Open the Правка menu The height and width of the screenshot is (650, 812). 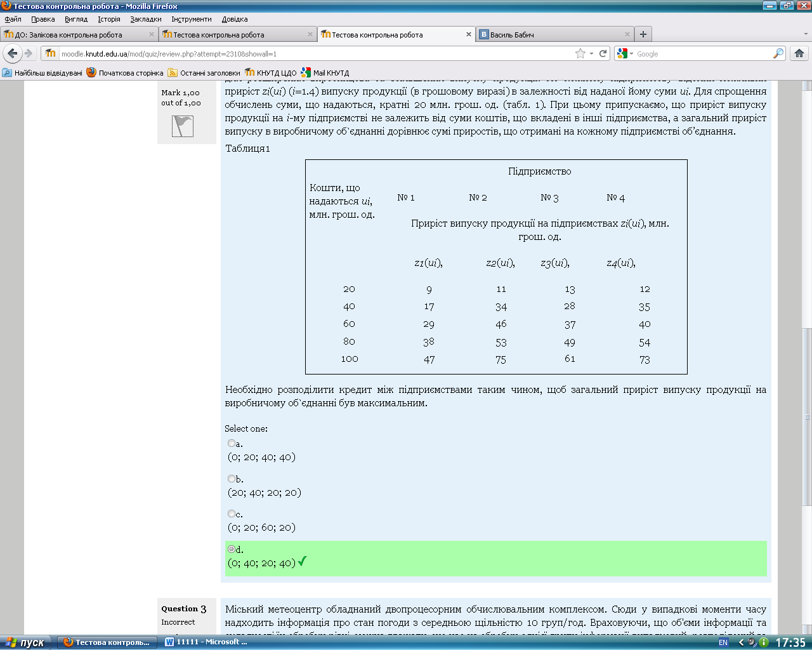[43, 19]
